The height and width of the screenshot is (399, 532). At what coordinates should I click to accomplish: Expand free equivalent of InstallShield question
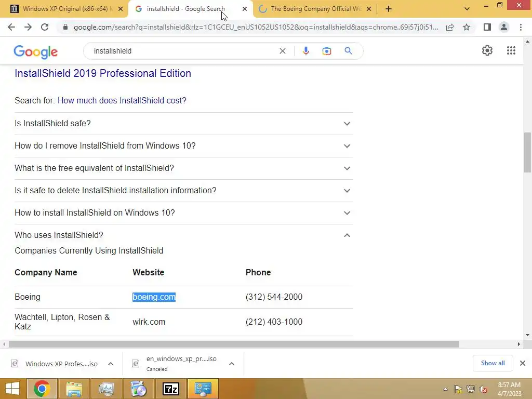pos(183,168)
